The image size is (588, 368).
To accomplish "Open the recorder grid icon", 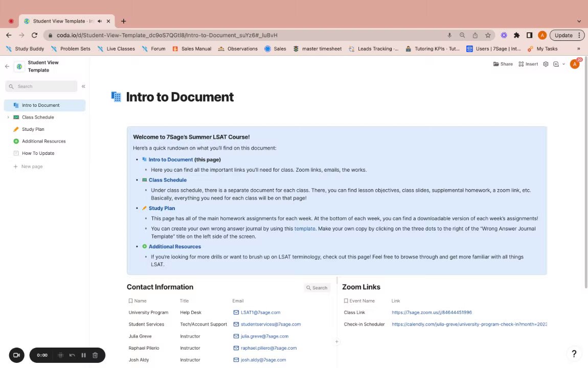I will point(60,355).
